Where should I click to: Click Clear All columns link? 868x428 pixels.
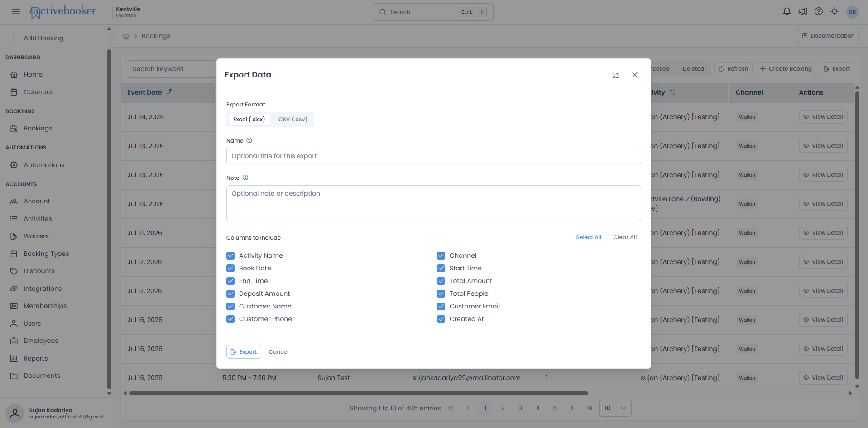point(625,237)
